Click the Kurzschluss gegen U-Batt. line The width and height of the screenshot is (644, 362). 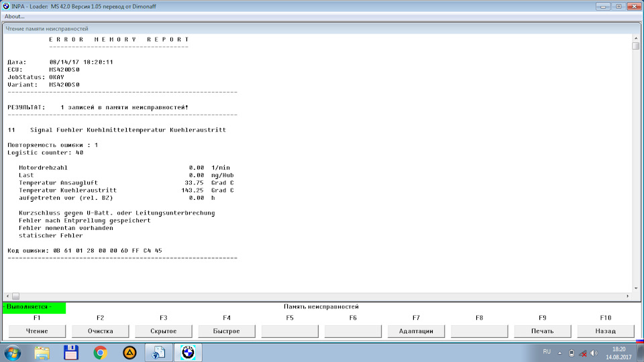pyautogui.click(x=117, y=213)
